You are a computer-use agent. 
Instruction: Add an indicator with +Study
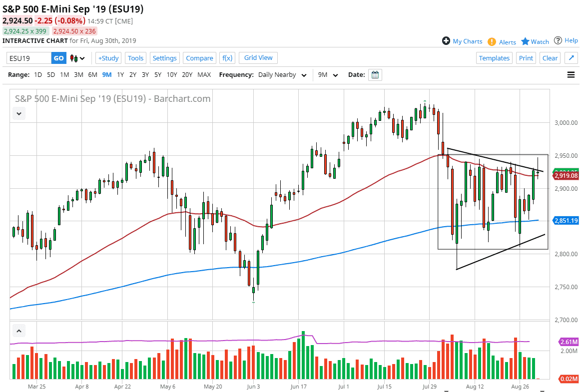[108, 58]
